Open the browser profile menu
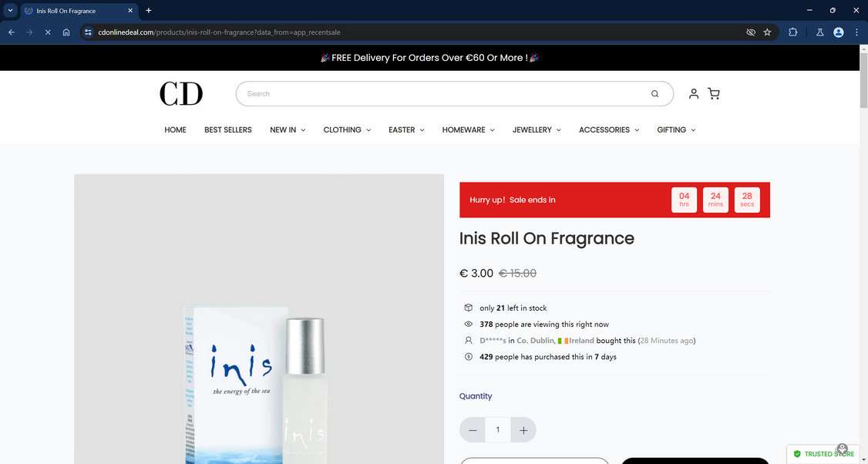Viewport: 868px width, 464px height. point(838,32)
